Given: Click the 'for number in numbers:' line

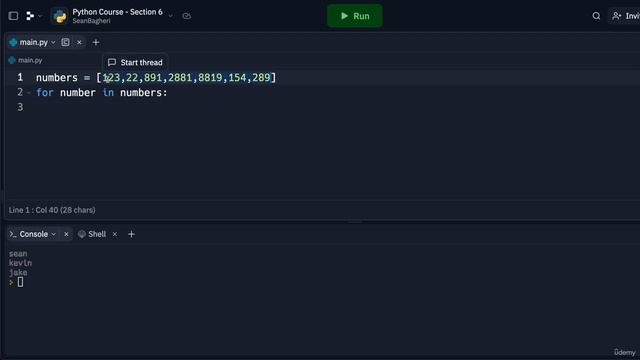Looking at the screenshot, I should pos(102,93).
